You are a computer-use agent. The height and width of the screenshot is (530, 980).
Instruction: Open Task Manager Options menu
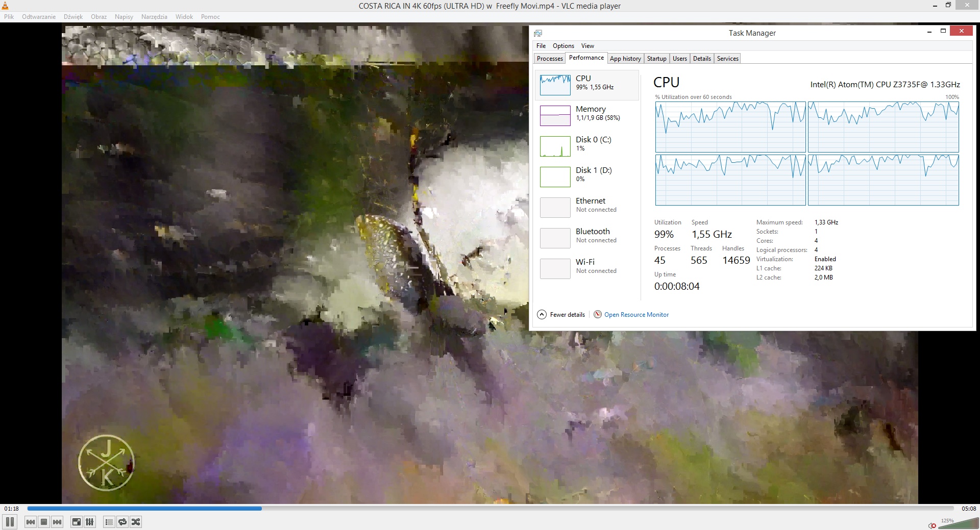[x=563, y=46]
